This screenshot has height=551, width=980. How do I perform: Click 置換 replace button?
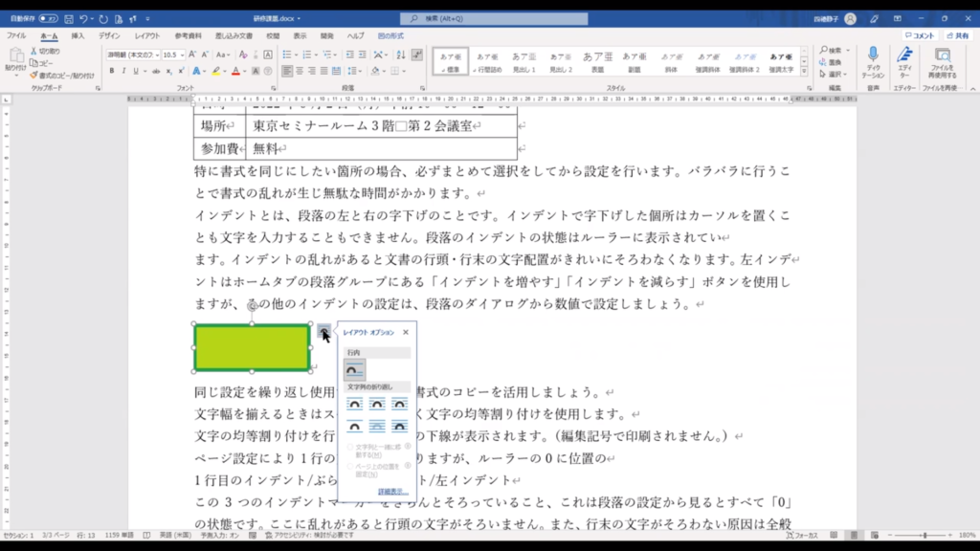point(832,62)
